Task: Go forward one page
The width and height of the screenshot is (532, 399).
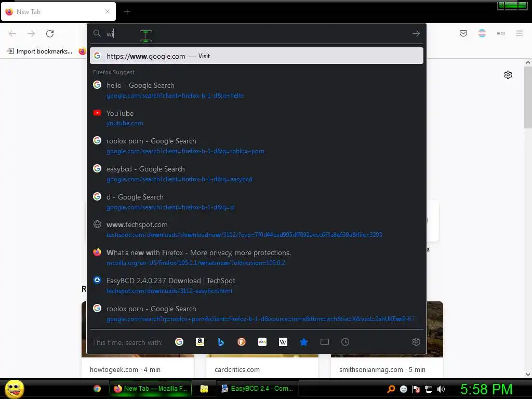Action: point(31,34)
